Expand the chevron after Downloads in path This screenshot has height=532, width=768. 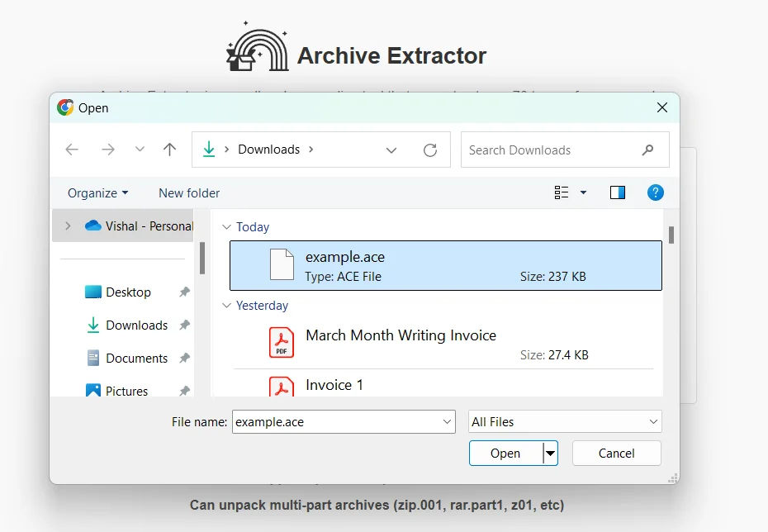coord(311,150)
